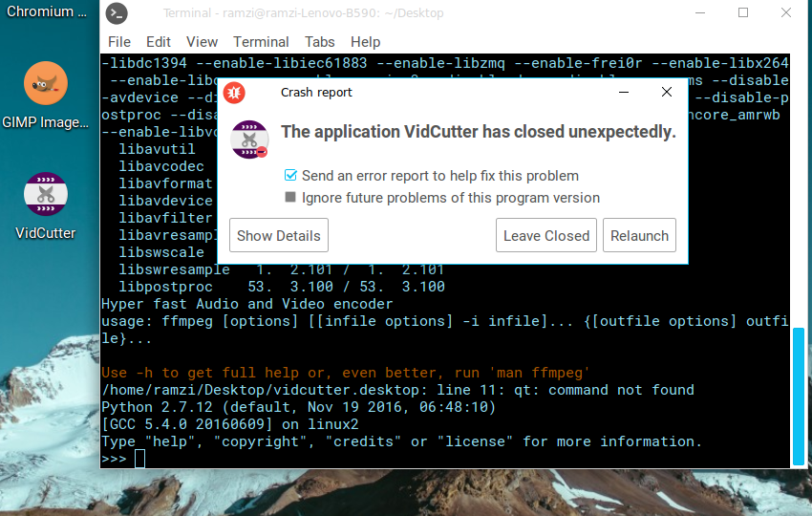Click the terminal icon in the title bar
Screen dimensions: 812x516
coord(116,13)
